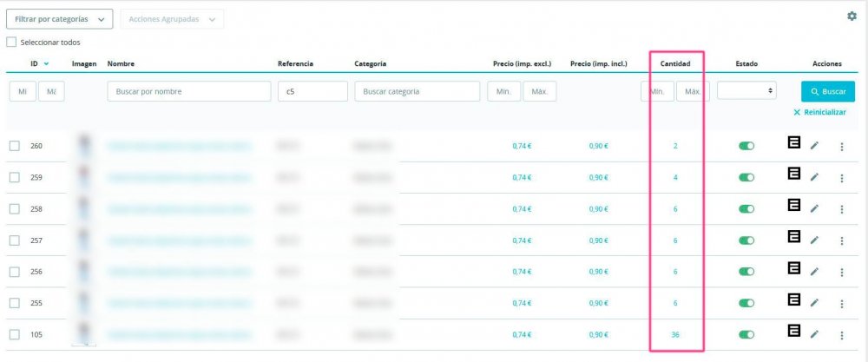
Task: Click the Reinicializar reset link
Action: [819, 112]
